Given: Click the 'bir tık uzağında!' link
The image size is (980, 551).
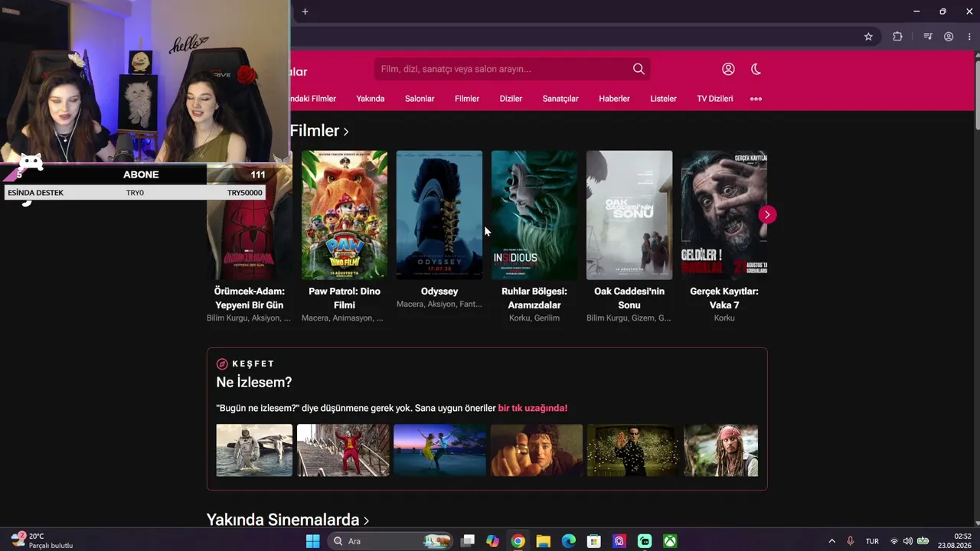Looking at the screenshot, I should 533,409.
